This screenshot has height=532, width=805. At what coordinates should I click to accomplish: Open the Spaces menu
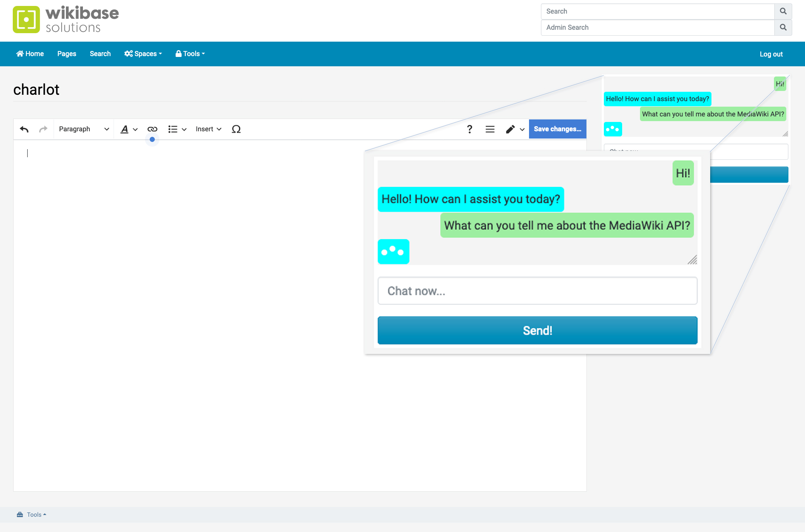(143, 54)
